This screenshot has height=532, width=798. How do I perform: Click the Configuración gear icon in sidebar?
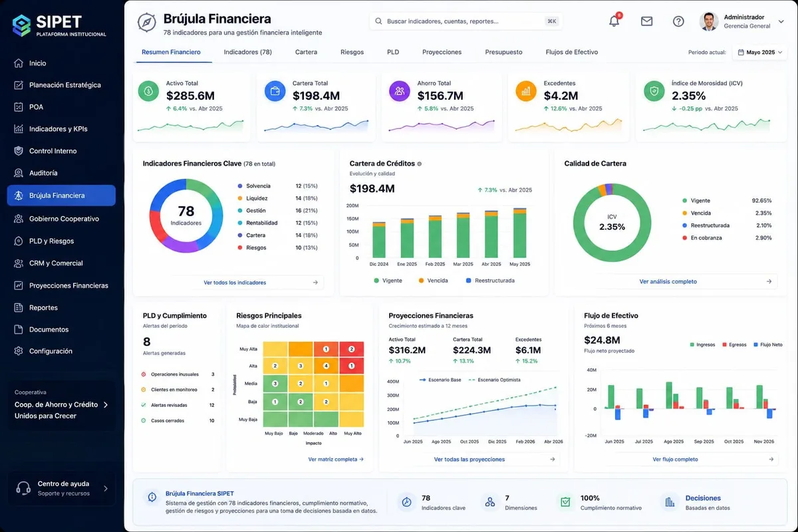point(19,351)
